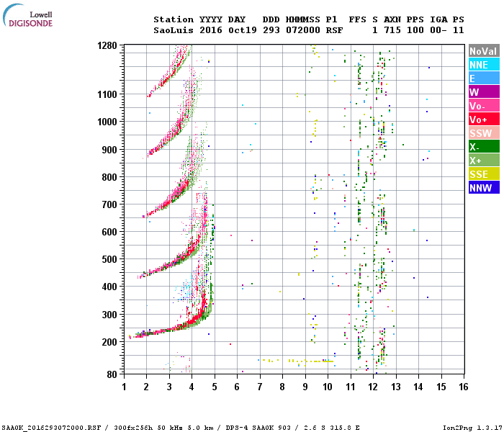Image resolution: width=504 pixels, height=432 pixels.
Task: Select the SSW legend color swatch
Action: (484, 132)
